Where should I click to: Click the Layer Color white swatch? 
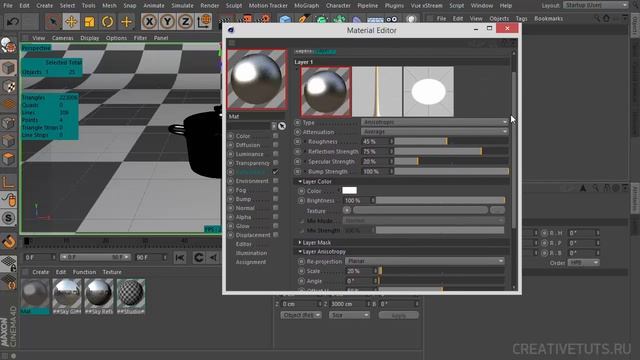[349, 191]
